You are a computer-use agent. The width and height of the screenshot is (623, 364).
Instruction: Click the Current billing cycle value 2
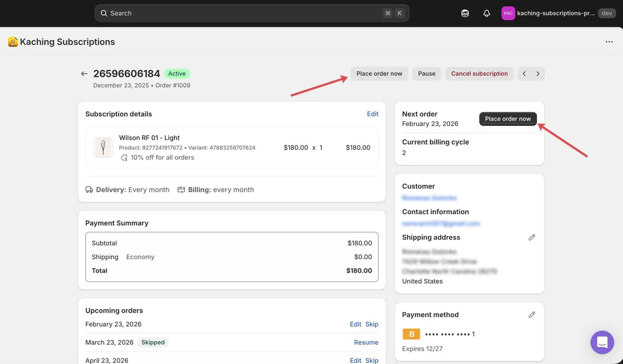tap(404, 153)
